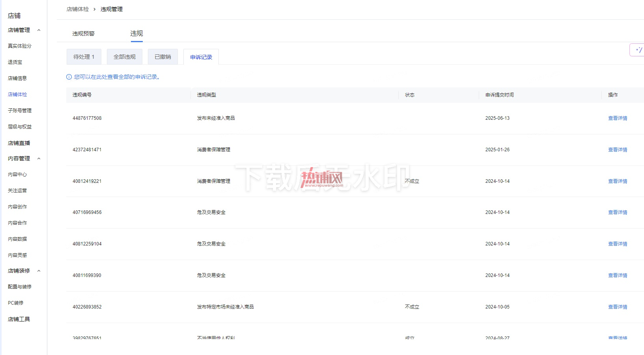Go to 店铺体检 in the breadcrumb
Screen dimensions: 644x355
point(78,9)
